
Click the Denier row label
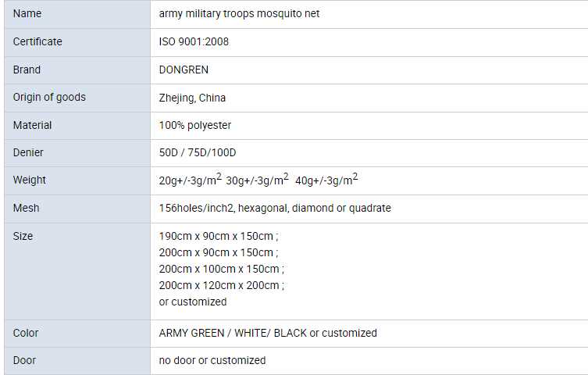coord(29,152)
